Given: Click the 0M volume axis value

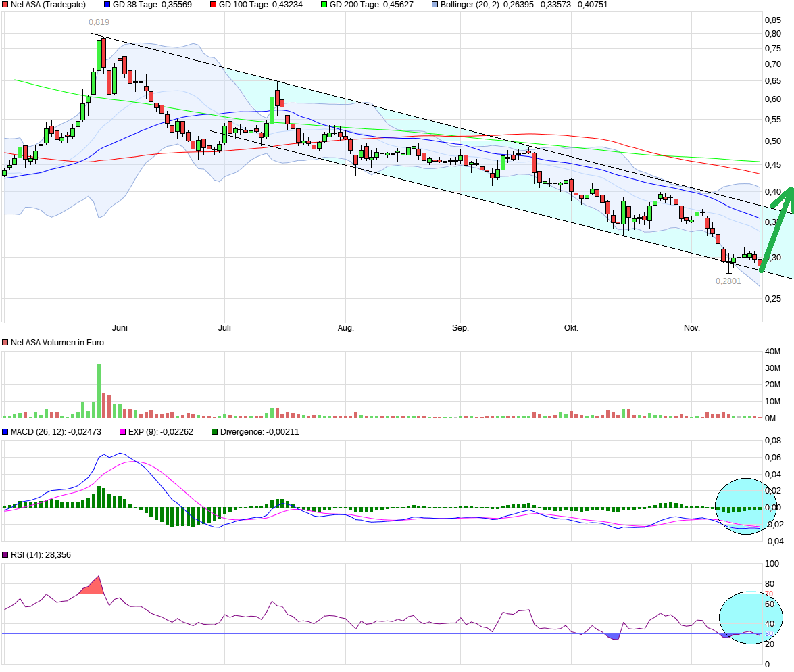Looking at the screenshot, I should [770, 418].
